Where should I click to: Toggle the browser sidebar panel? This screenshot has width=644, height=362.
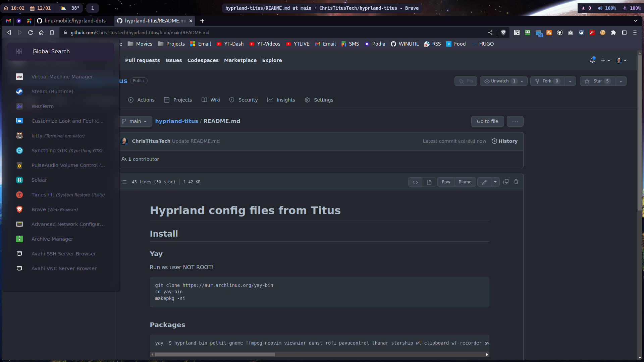point(624,33)
